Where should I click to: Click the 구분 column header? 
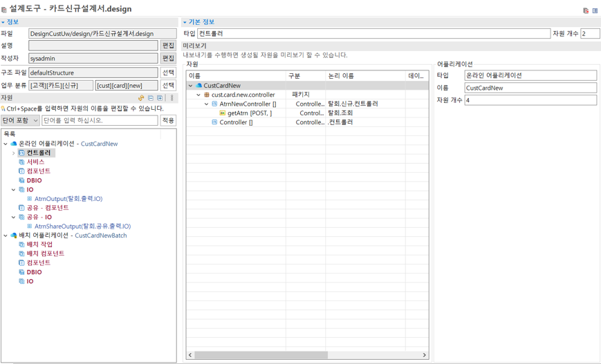pos(306,76)
